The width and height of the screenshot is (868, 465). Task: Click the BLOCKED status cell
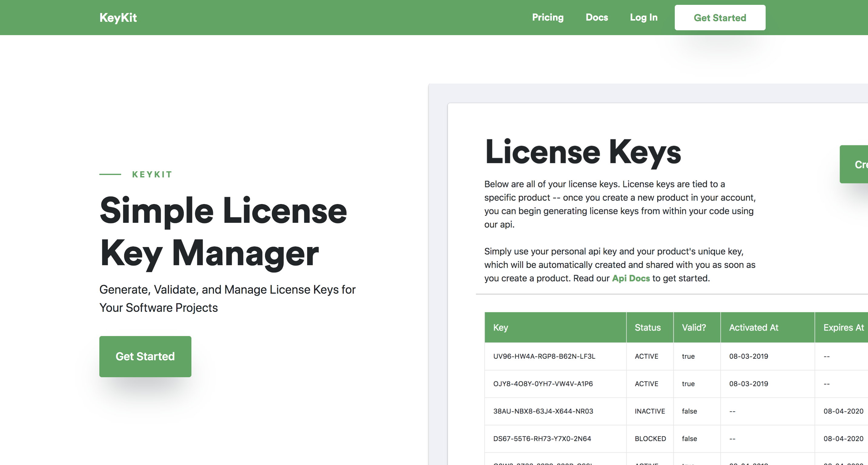[650, 439]
